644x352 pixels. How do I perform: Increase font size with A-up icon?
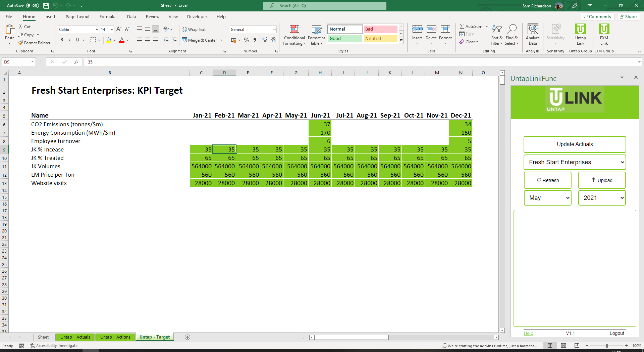pos(119,29)
